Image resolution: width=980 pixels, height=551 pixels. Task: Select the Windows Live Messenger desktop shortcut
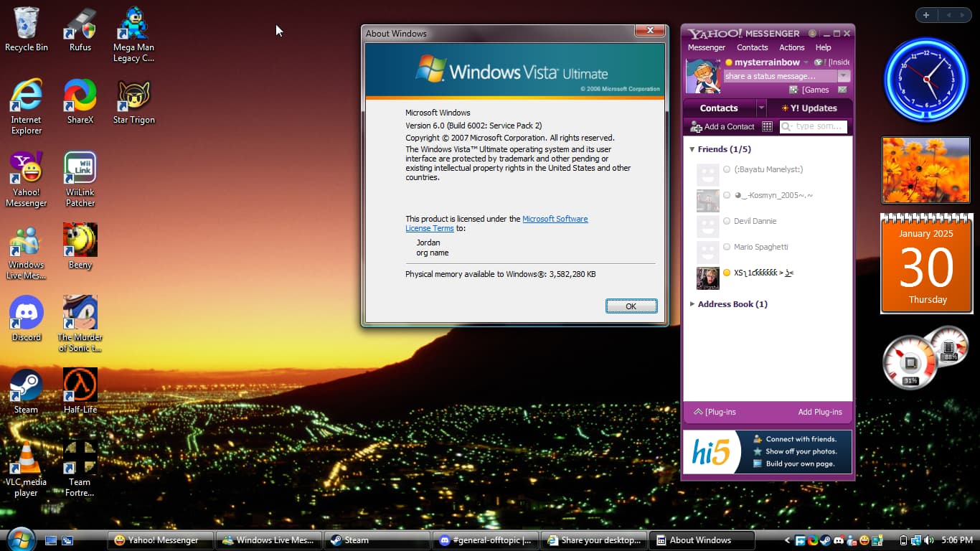27,252
